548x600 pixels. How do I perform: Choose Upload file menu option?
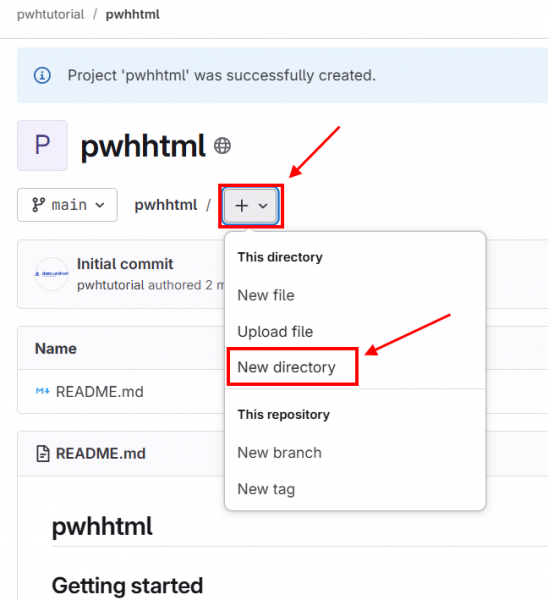pyautogui.click(x=275, y=332)
